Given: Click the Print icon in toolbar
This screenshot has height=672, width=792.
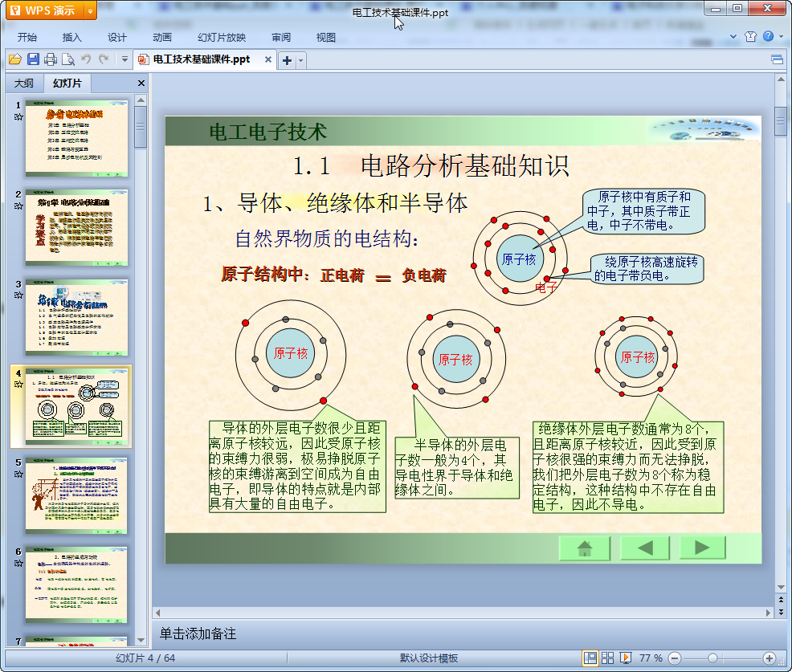Looking at the screenshot, I should (x=51, y=59).
